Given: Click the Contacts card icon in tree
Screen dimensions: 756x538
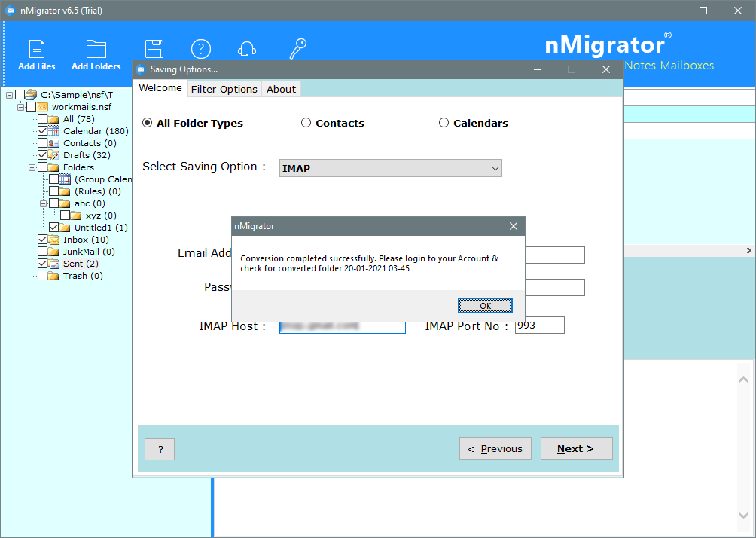Looking at the screenshot, I should 53,143.
